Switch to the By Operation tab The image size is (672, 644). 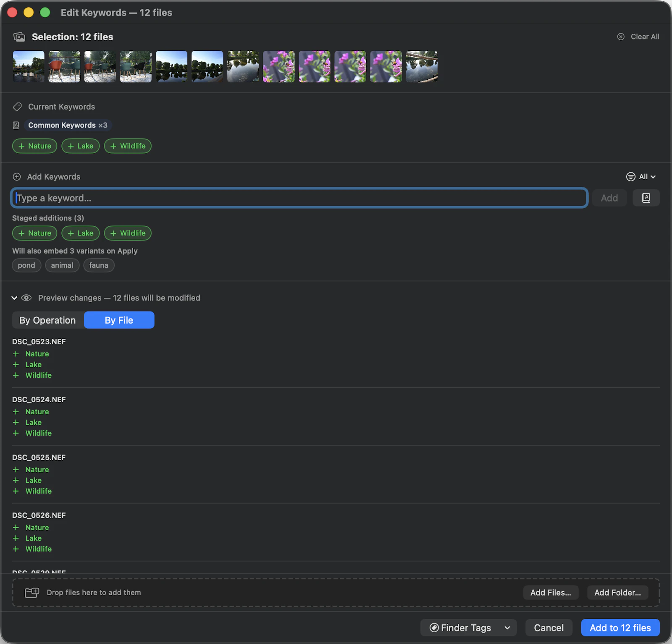[x=47, y=320]
